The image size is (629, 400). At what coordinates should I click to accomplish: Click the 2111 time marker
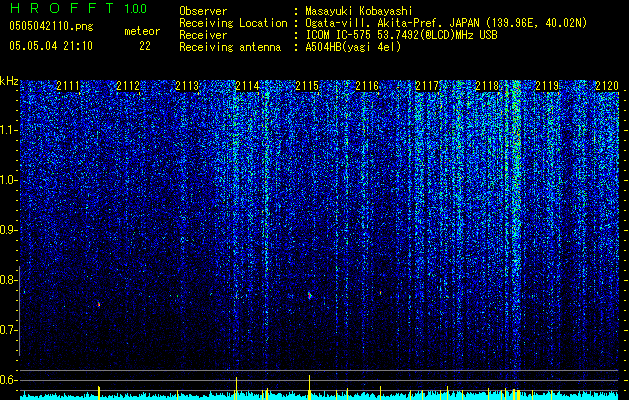point(68,86)
